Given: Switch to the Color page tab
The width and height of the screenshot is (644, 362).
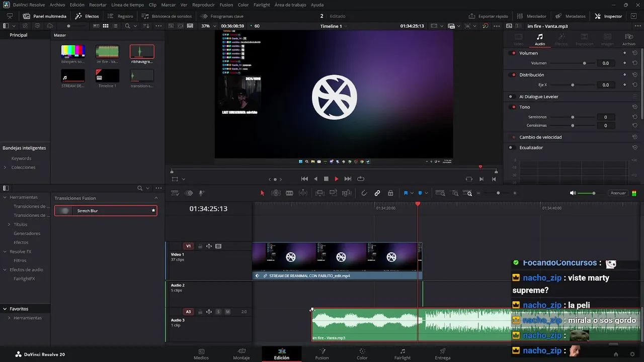Looking at the screenshot, I should point(362,354).
